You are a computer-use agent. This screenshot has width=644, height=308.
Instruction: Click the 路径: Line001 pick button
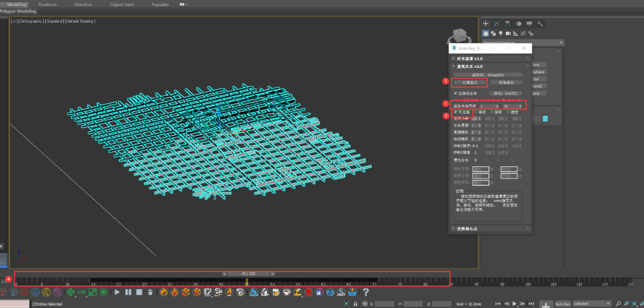coord(506,93)
